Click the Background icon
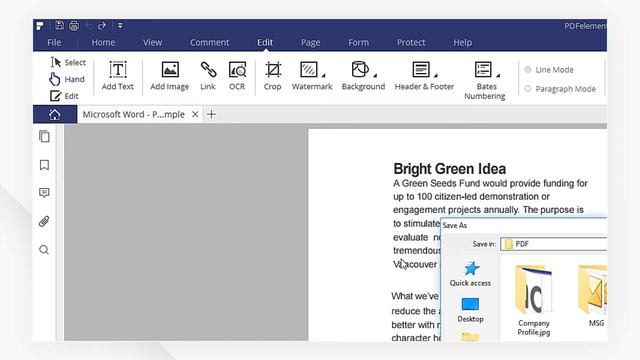 click(x=360, y=69)
